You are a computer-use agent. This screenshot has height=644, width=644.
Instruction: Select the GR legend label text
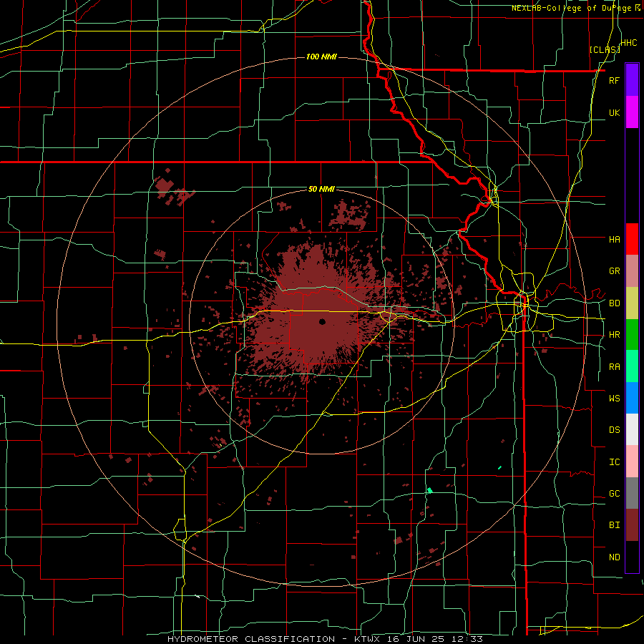coord(614,271)
